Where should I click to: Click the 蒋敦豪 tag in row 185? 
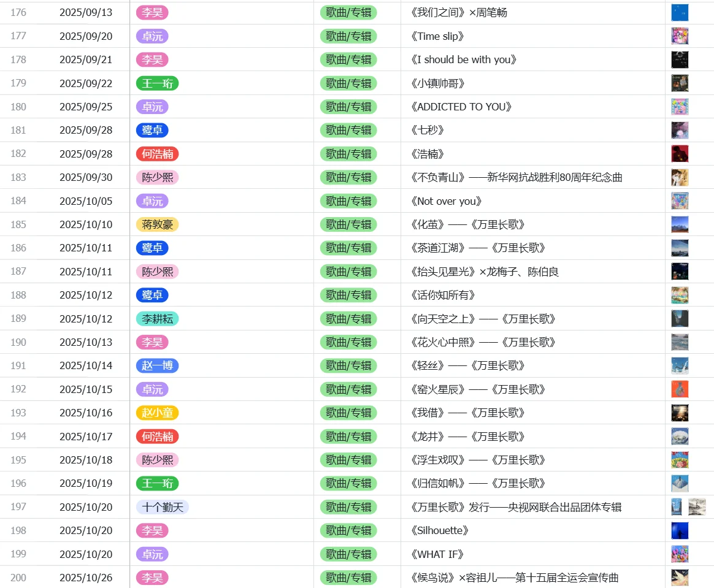(x=157, y=224)
